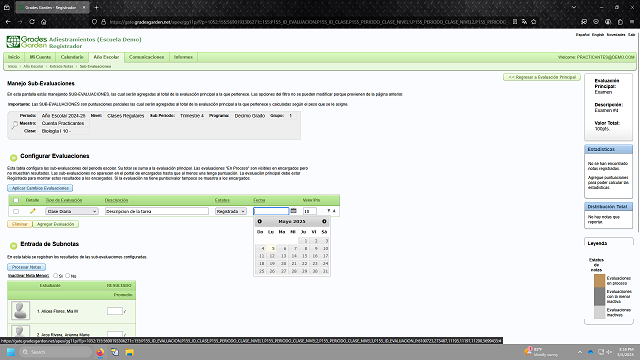640x360 pixels.
Task: Click the move-down arrow in evaluation row
Action: [329, 211]
